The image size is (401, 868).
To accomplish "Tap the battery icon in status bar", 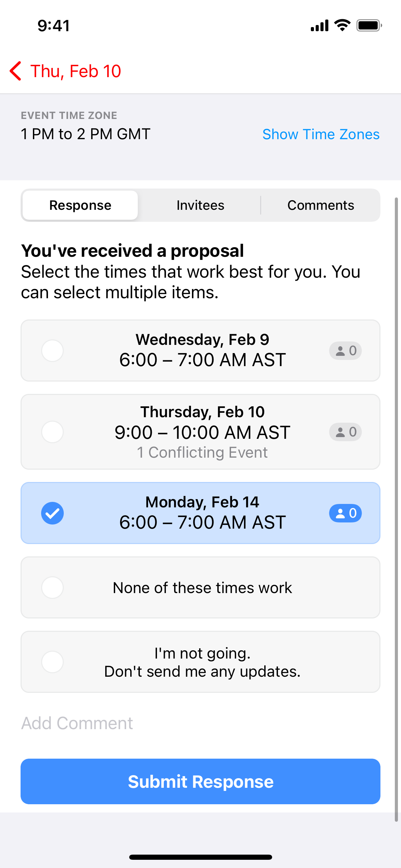I will click(369, 26).
